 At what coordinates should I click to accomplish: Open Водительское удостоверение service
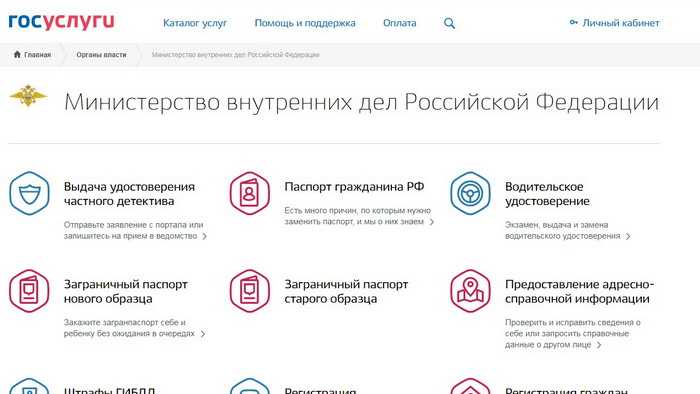click(547, 194)
